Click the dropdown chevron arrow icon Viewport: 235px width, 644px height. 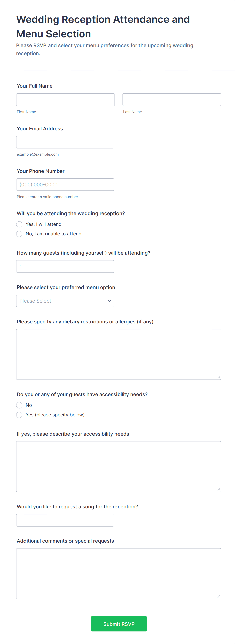[109, 301]
